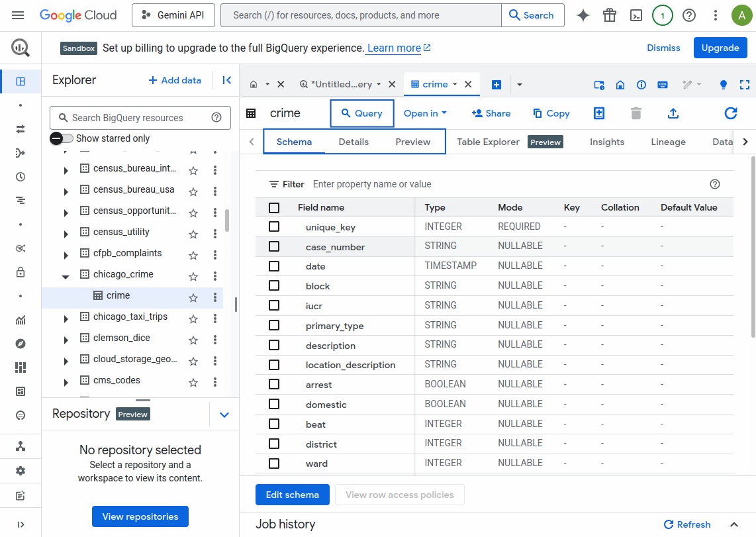Open account avatar A
This screenshot has height=537, width=756.
tap(741, 15)
